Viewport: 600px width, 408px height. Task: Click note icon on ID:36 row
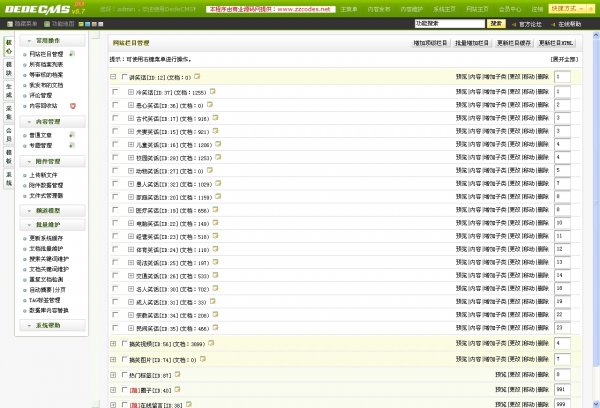click(210, 104)
